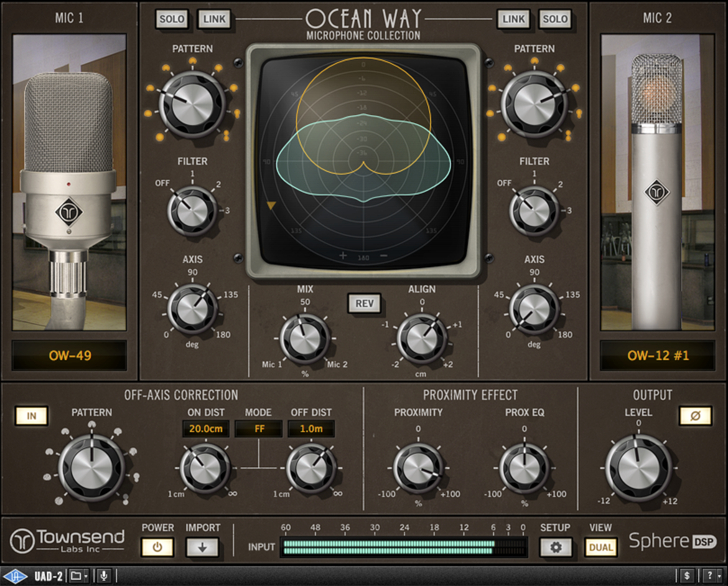
Task: Toggle the REV button
Action: point(365,303)
